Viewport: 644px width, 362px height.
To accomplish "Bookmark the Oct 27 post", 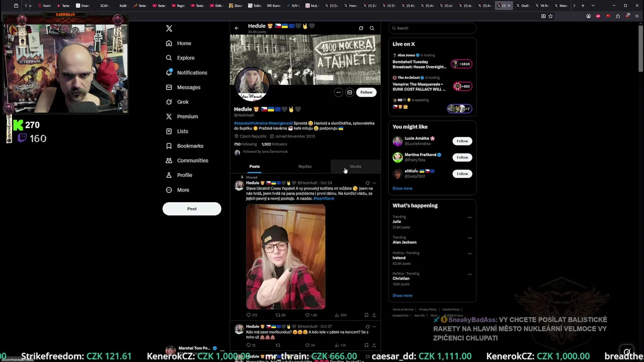I will point(366,345).
